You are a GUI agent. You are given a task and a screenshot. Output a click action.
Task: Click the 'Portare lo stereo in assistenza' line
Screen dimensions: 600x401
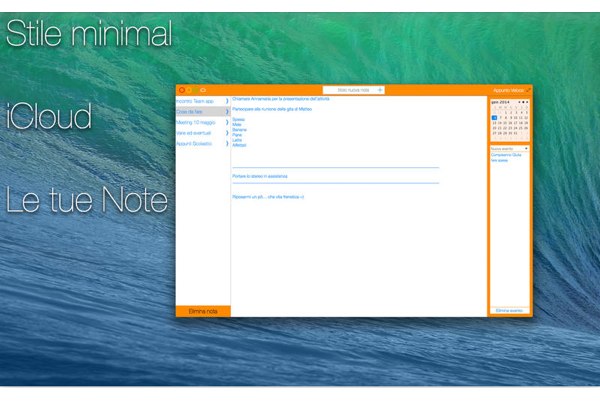tap(260, 176)
